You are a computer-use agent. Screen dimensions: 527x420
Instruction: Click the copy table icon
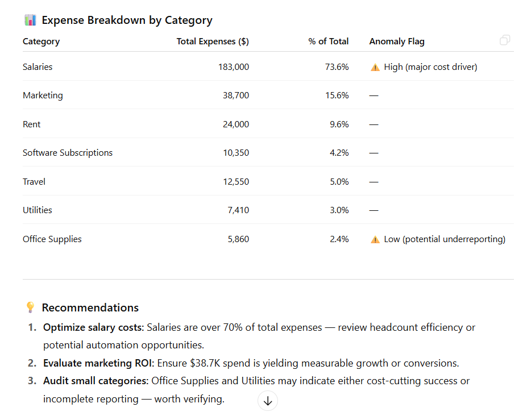(504, 40)
